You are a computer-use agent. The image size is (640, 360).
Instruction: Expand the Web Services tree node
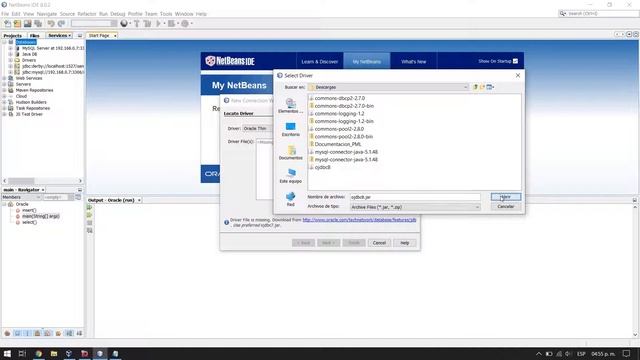coord(4,78)
